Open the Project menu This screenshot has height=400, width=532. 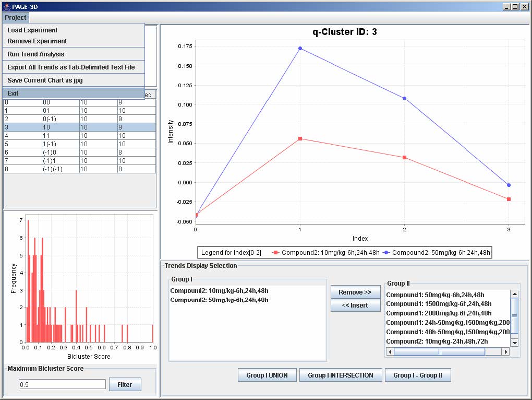pos(16,18)
